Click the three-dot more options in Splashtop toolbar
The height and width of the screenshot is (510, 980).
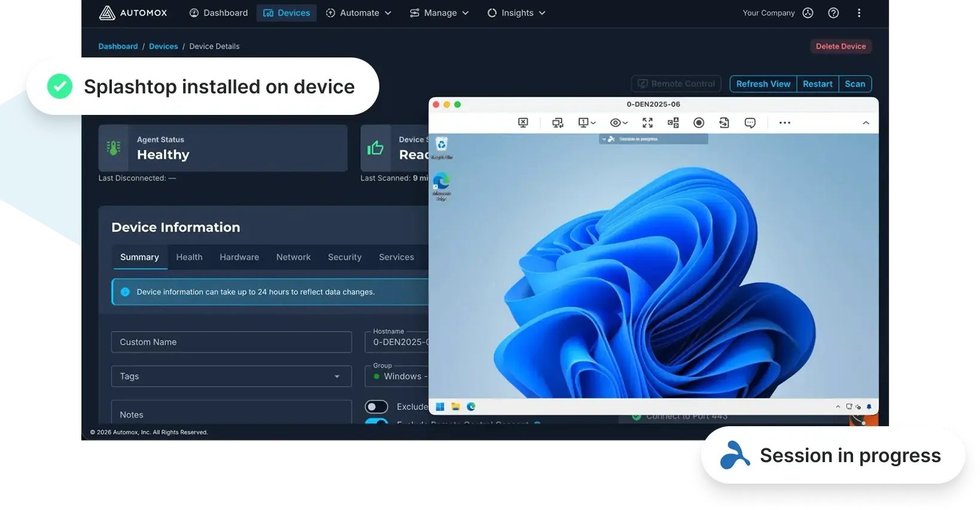(x=784, y=123)
